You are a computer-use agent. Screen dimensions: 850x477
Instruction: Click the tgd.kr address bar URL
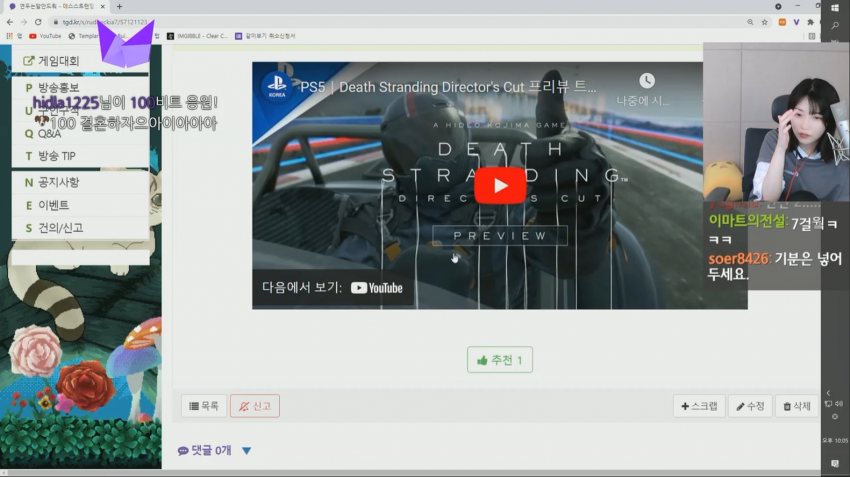[105, 22]
